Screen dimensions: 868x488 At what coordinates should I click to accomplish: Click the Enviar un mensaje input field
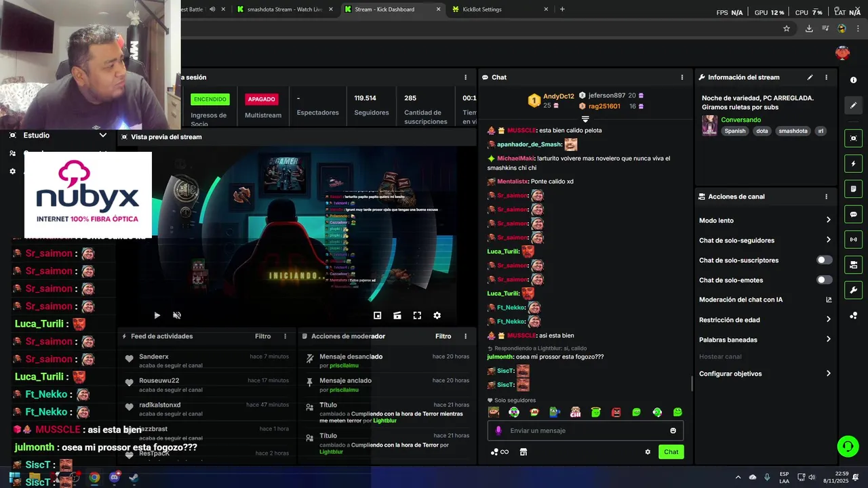(x=585, y=430)
